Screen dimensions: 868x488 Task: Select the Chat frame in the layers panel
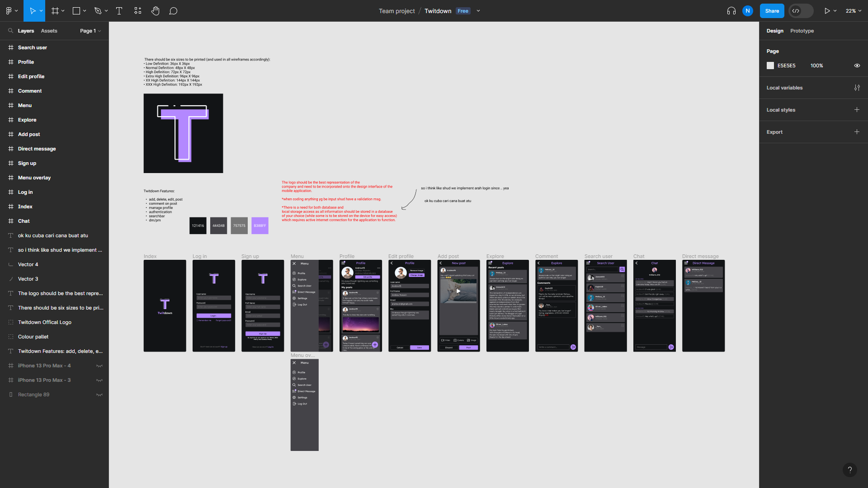tap(23, 221)
